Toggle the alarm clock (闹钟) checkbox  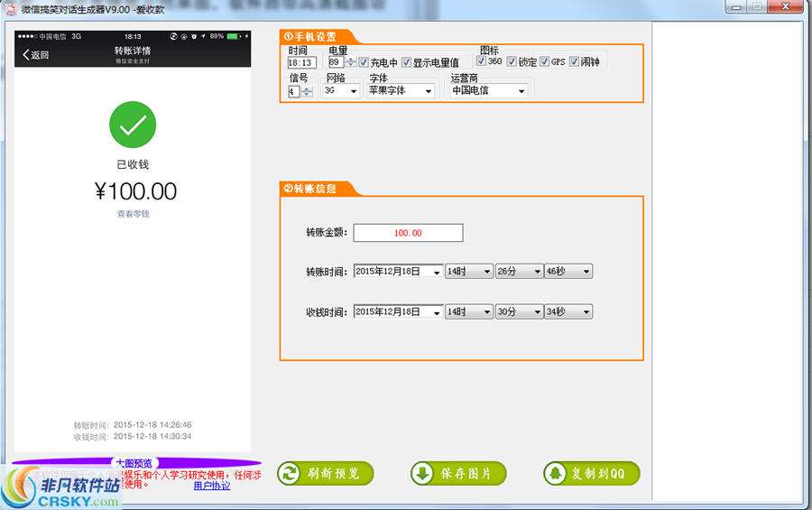pyautogui.click(x=575, y=61)
